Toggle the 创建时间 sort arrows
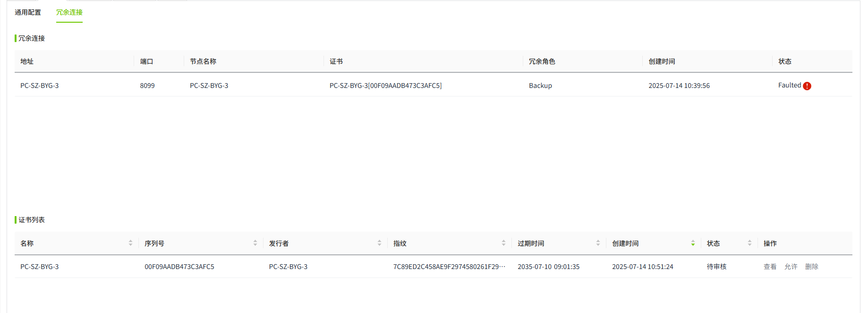 693,243
